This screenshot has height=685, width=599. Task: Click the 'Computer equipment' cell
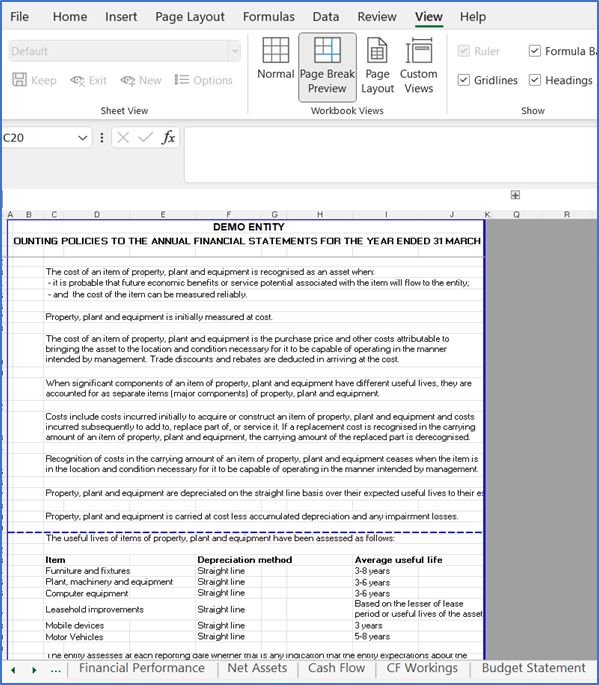[87, 593]
